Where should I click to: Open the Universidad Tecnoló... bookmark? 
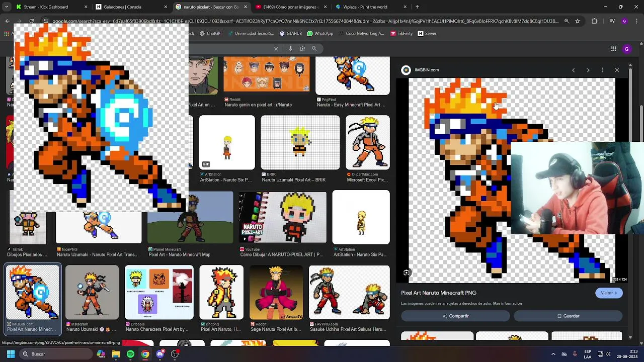250,34
